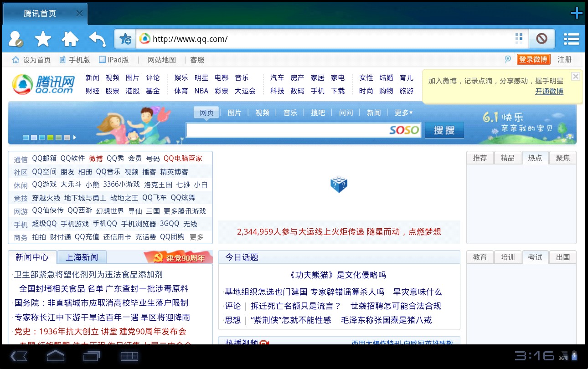The height and width of the screenshot is (369, 588).
Task: Open the user account icon
Action: coord(16,39)
